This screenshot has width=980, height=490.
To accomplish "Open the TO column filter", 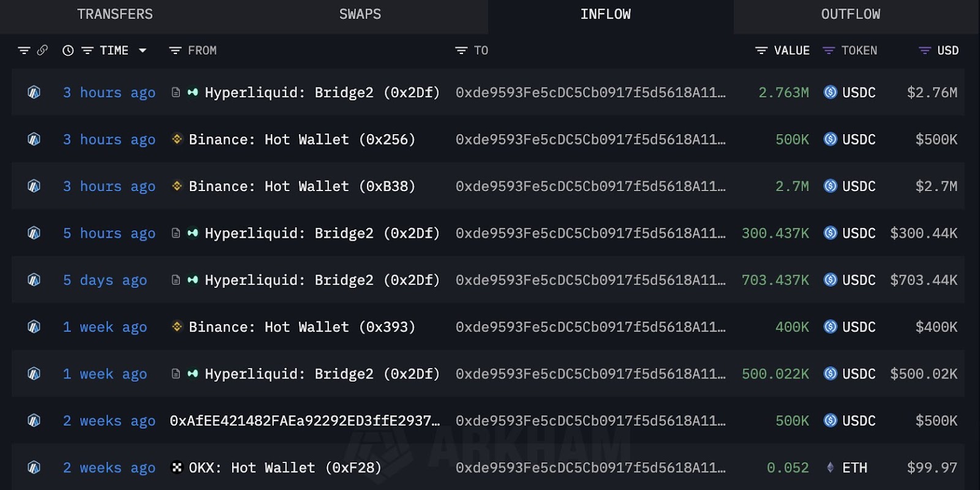I will (x=460, y=50).
